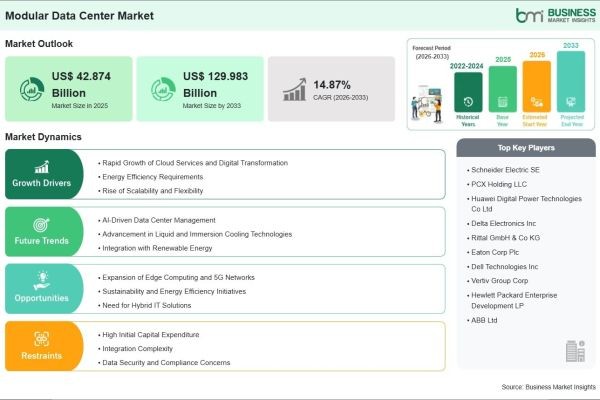Click 'Market Size by 2033' caption

point(212,106)
